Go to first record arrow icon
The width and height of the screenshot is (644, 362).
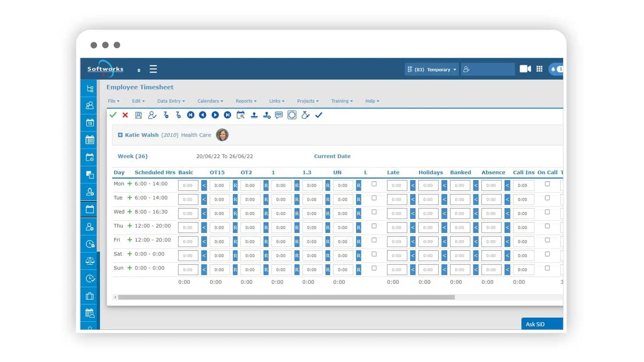(x=191, y=115)
